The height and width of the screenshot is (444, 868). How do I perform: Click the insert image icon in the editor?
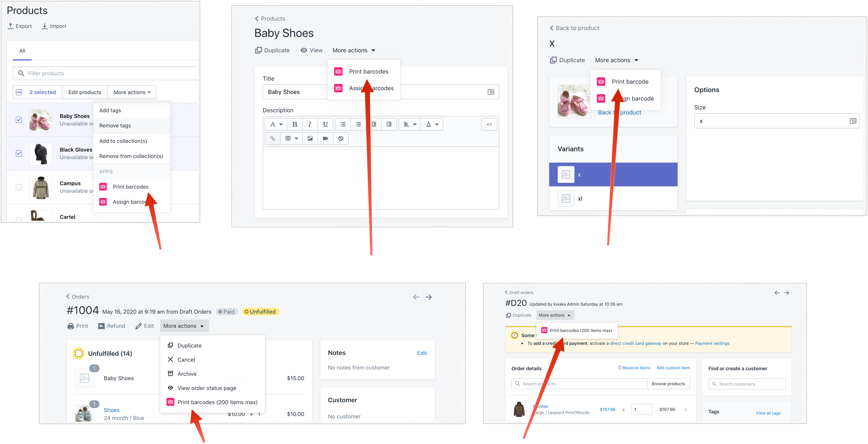(310, 139)
